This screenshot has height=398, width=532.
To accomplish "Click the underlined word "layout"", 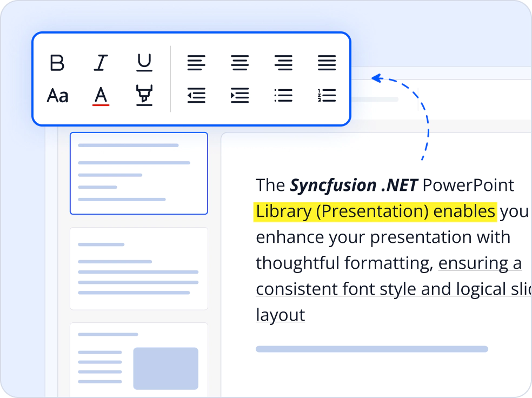I will [x=281, y=315].
